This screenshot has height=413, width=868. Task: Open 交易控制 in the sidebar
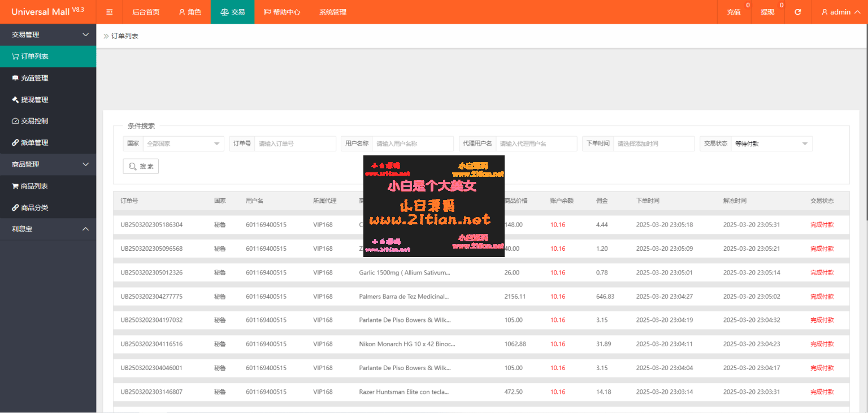(x=48, y=121)
